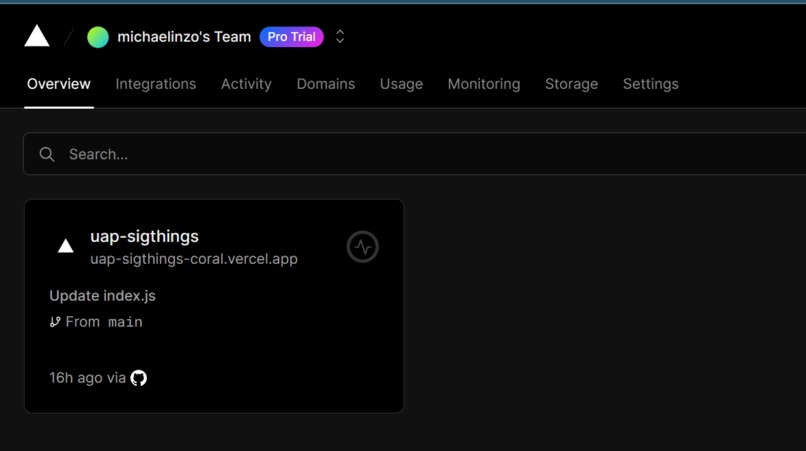Open the Activity tab
The width and height of the screenshot is (806, 451).
point(246,84)
